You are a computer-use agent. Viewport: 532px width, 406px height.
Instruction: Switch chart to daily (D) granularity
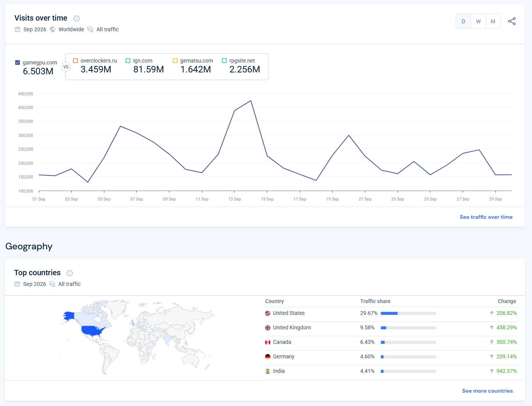pos(463,21)
